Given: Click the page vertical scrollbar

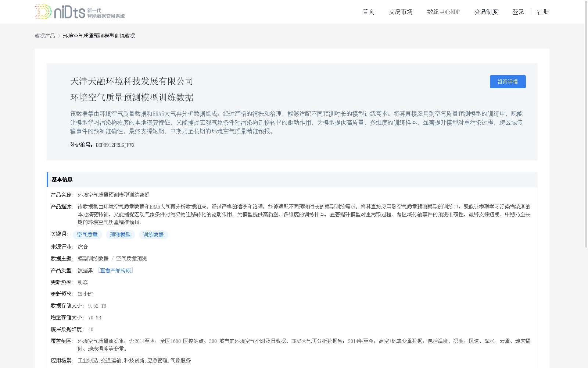Looking at the screenshot, I should point(586,125).
